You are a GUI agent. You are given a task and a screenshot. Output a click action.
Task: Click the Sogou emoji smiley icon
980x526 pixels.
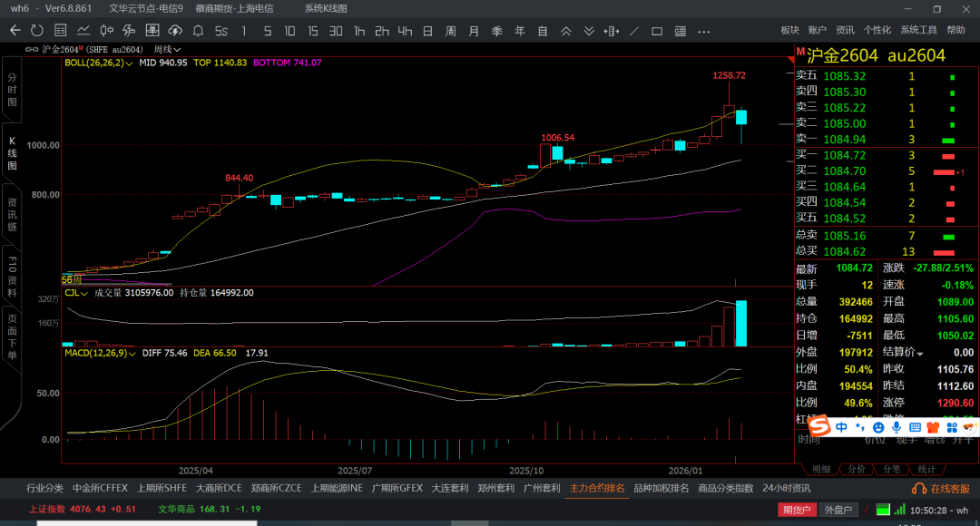click(878, 427)
